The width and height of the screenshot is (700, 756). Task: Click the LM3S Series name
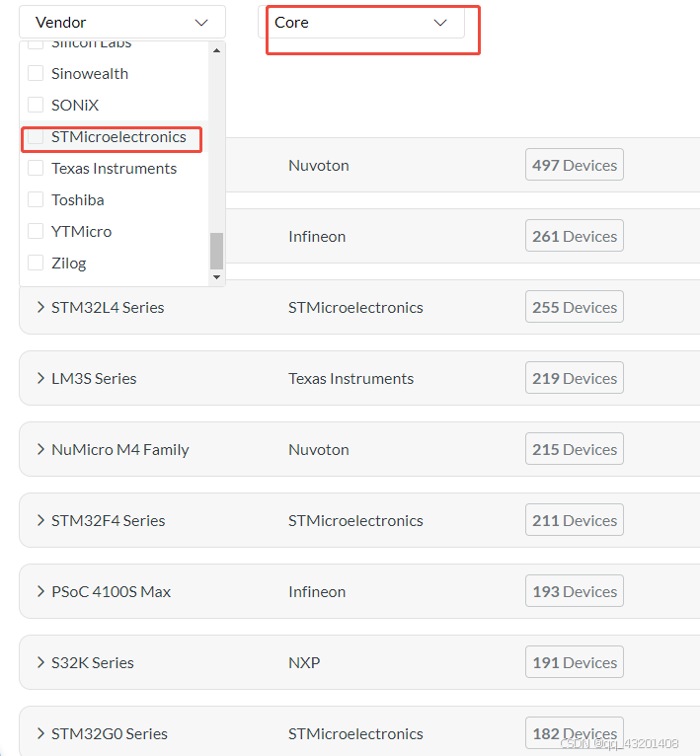click(94, 378)
